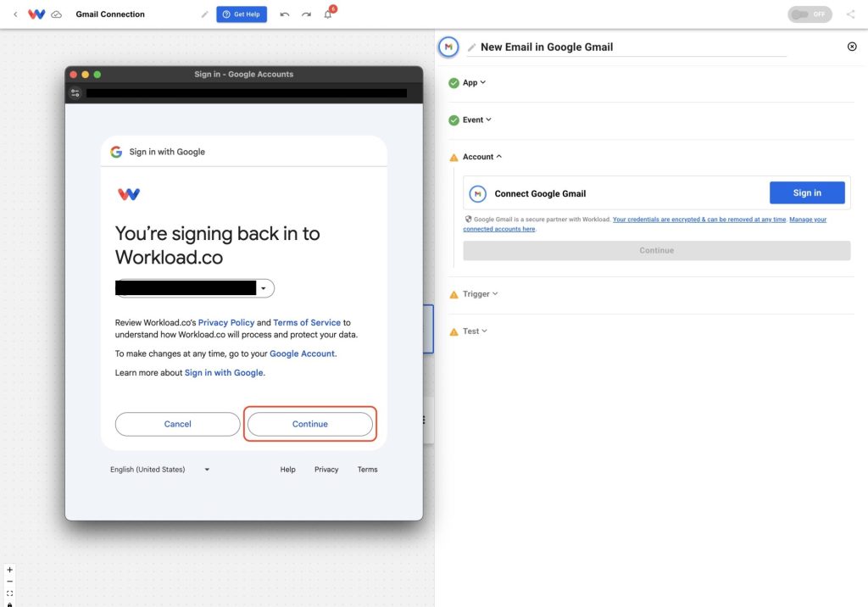Click the Get Help button
The height and width of the screenshot is (607, 868).
pyautogui.click(x=242, y=14)
